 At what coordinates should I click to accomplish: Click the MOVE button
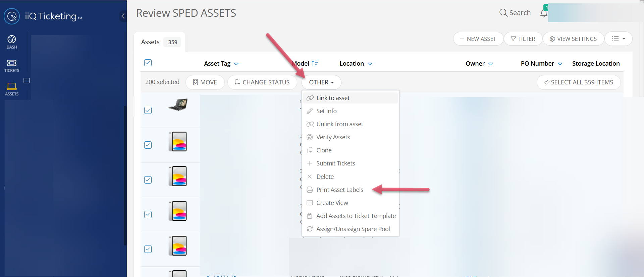click(x=205, y=82)
